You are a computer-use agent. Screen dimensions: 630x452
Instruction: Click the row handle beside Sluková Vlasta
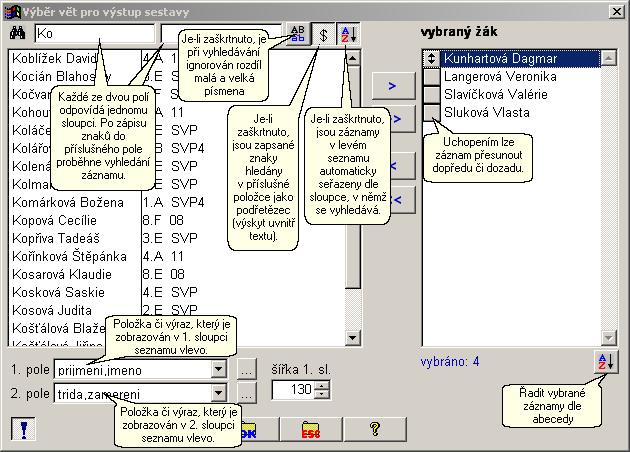[432, 112]
